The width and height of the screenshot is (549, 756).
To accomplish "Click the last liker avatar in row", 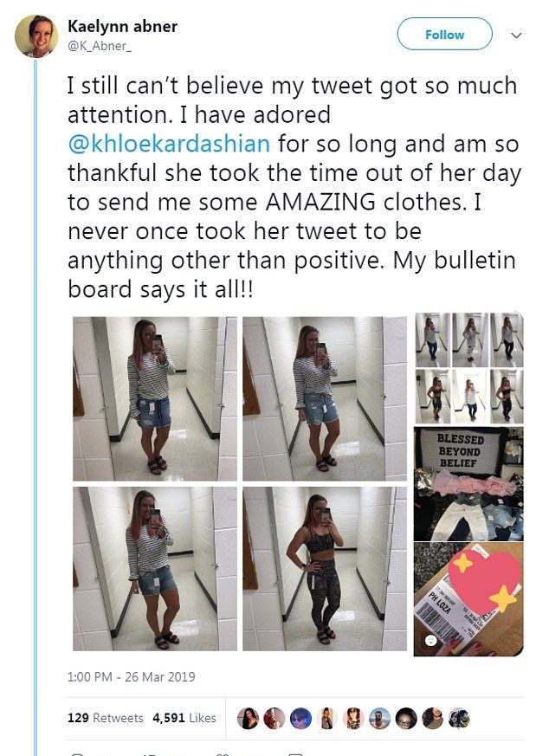I will point(459,719).
